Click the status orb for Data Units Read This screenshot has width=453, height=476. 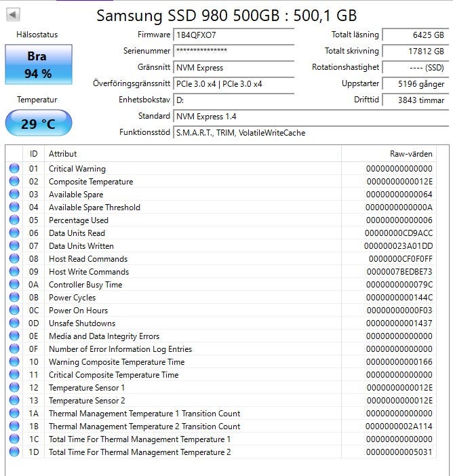(x=14, y=233)
